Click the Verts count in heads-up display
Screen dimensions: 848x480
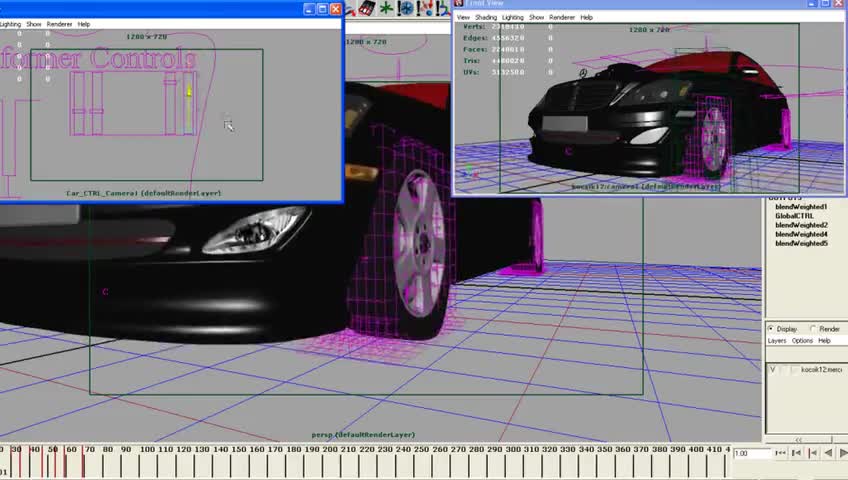(508, 26)
